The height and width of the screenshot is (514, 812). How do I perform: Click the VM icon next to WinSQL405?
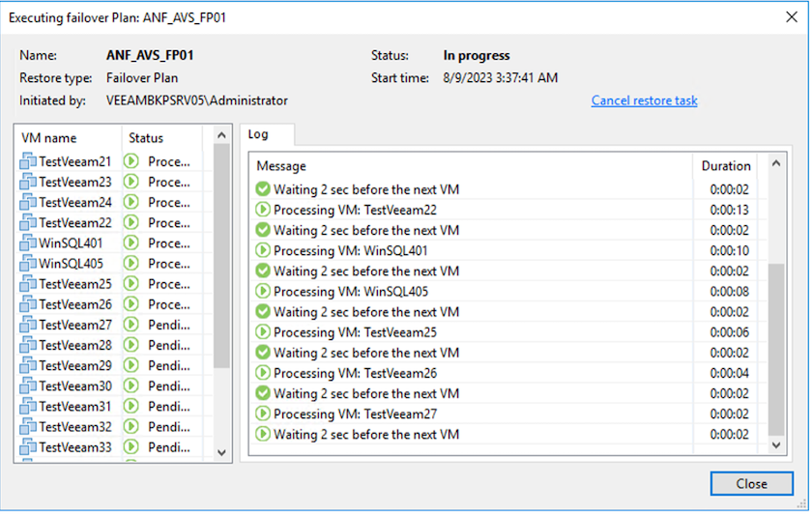[28, 264]
